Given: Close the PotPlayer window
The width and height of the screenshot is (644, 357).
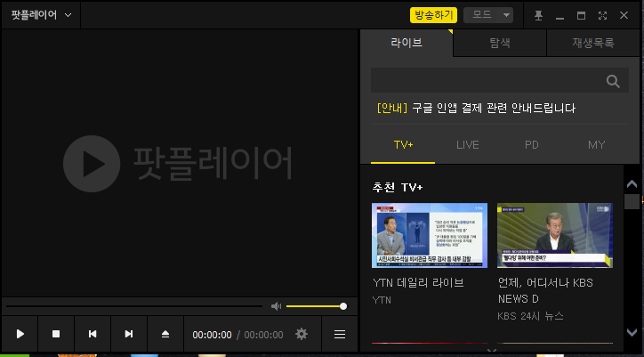Looking at the screenshot, I should (624, 16).
